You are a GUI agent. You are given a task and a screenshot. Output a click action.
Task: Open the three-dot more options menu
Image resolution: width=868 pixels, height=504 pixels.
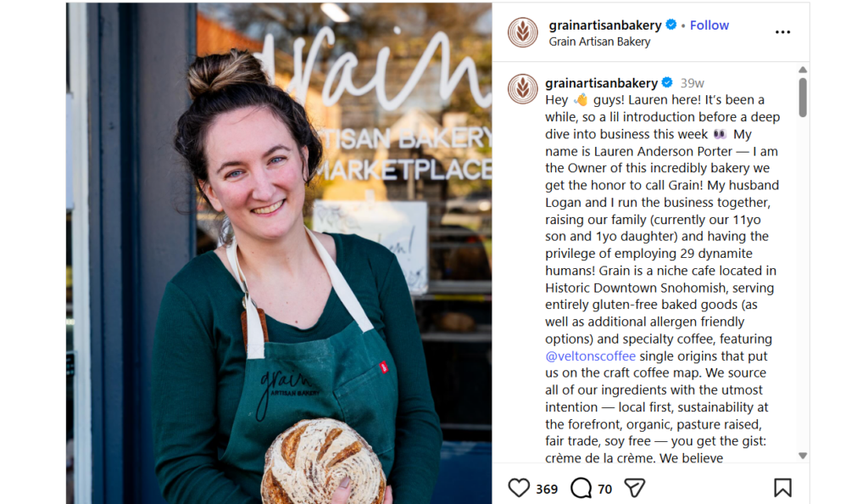[x=782, y=32]
